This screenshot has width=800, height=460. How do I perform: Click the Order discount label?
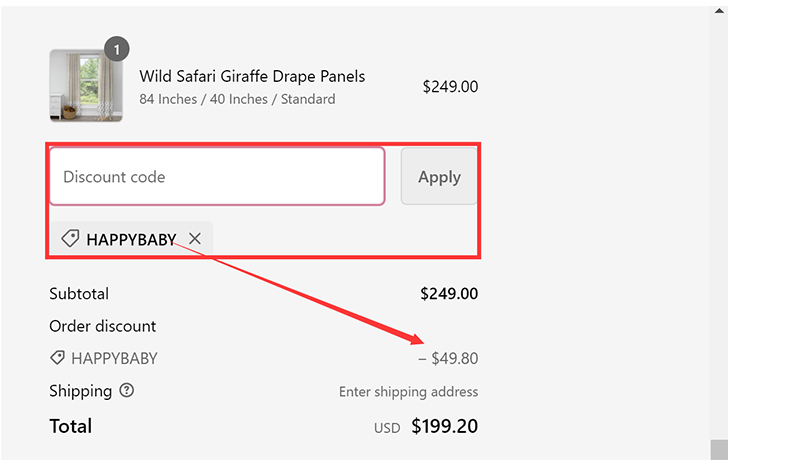click(x=103, y=326)
